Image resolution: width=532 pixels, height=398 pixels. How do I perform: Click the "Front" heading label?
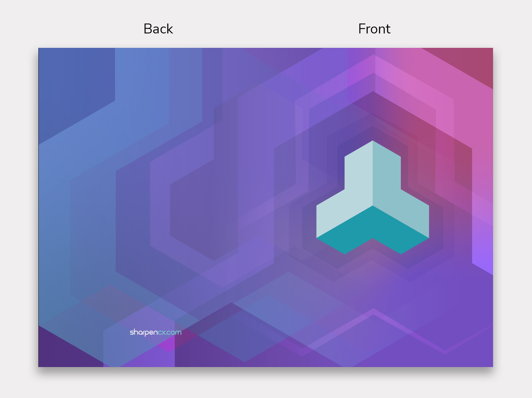click(x=374, y=29)
